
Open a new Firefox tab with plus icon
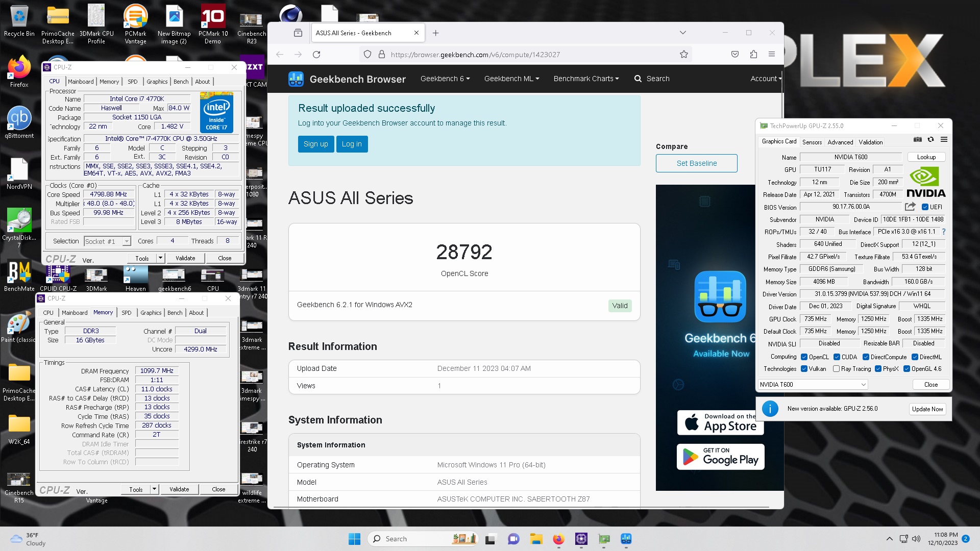tap(435, 33)
